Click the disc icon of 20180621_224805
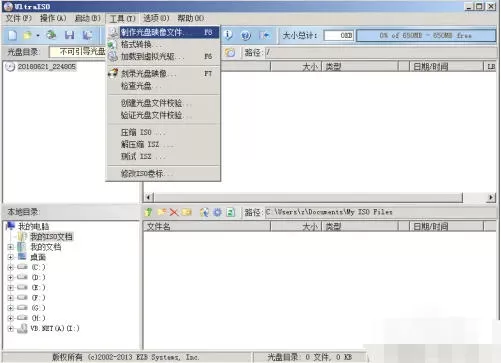 pyautogui.click(x=10, y=67)
